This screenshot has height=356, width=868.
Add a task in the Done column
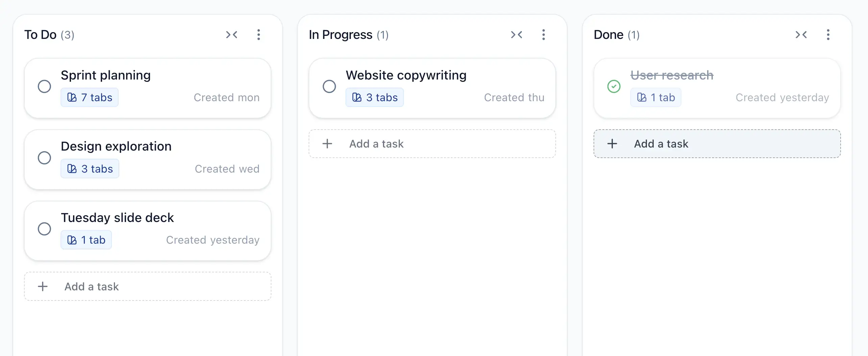point(717,144)
